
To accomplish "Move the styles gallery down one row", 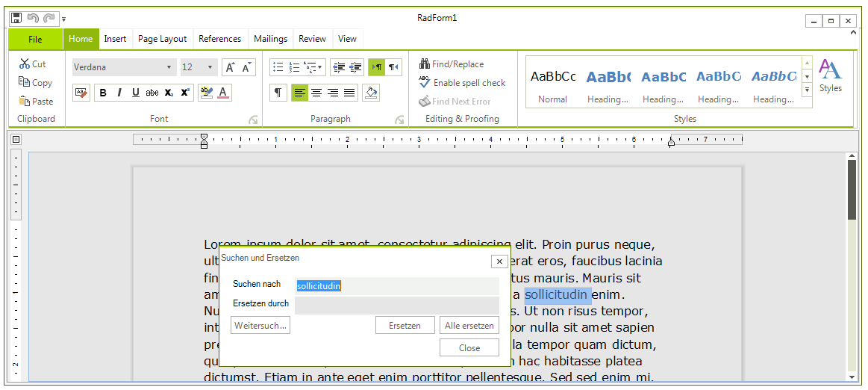I will (x=807, y=76).
